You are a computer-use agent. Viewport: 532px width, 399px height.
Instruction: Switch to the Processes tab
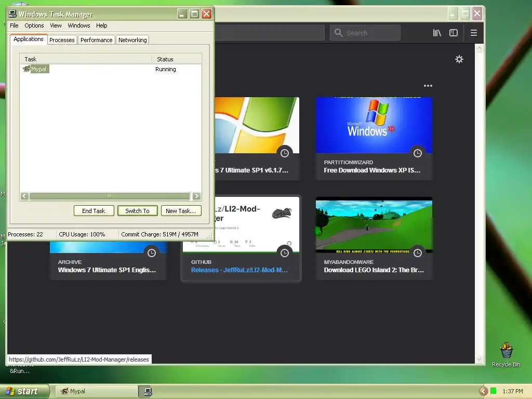[x=62, y=40]
